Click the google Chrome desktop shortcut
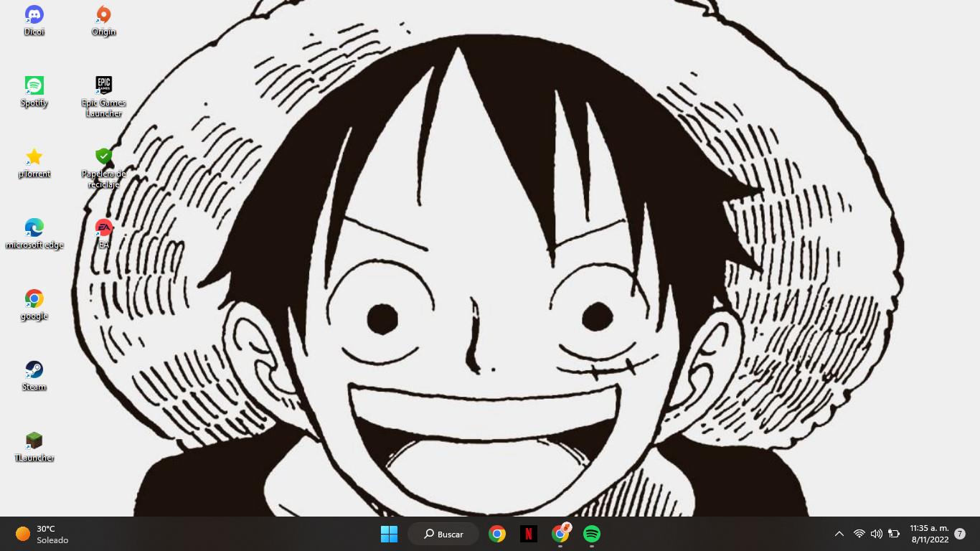This screenshot has height=551, width=980. (x=34, y=298)
